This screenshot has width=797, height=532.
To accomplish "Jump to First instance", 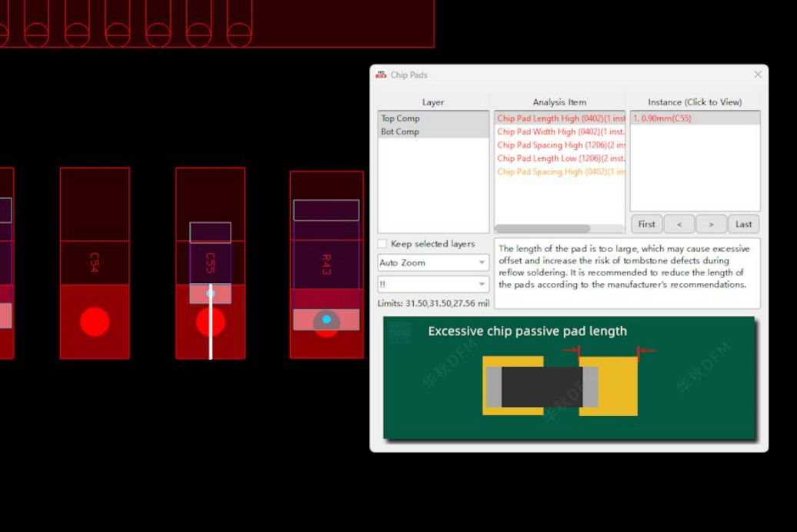I will (x=646, y=224).
